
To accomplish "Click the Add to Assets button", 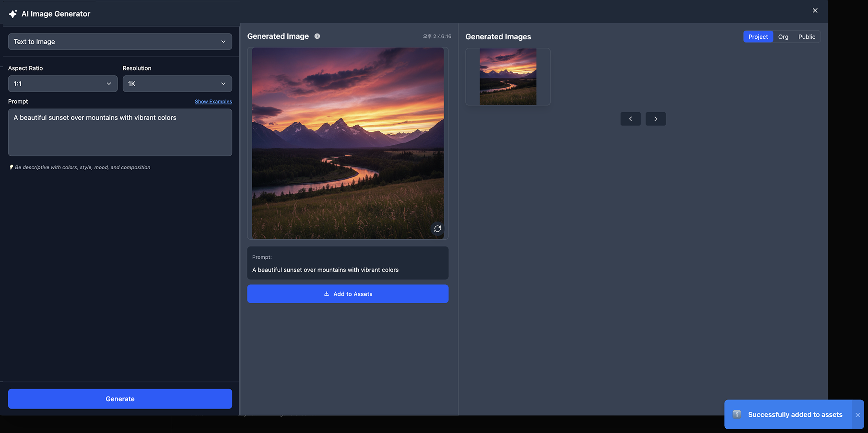I will (348, 294).
